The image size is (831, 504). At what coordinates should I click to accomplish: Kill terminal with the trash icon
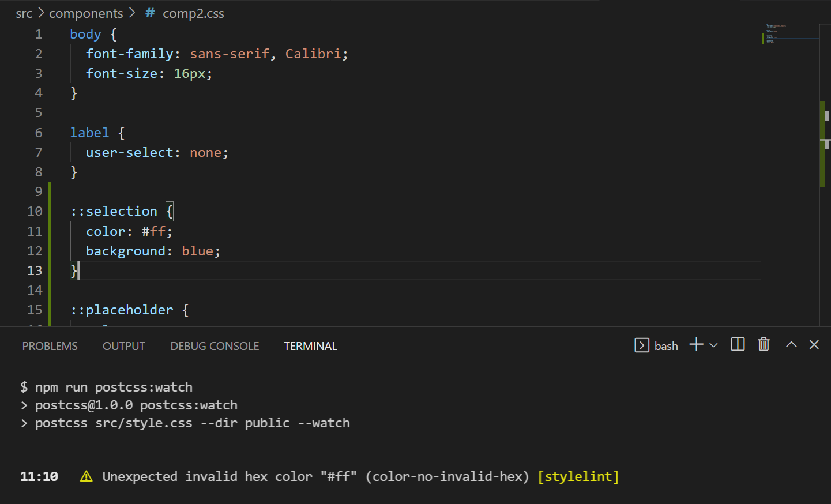pyautogui.click(x=764, y=345)
